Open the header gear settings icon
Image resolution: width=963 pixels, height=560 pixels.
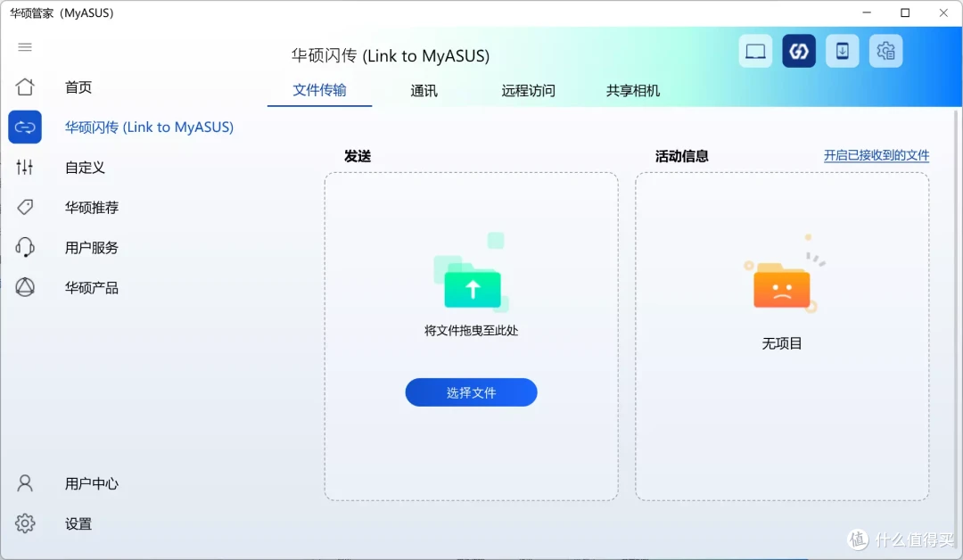(x=885, y=51)
